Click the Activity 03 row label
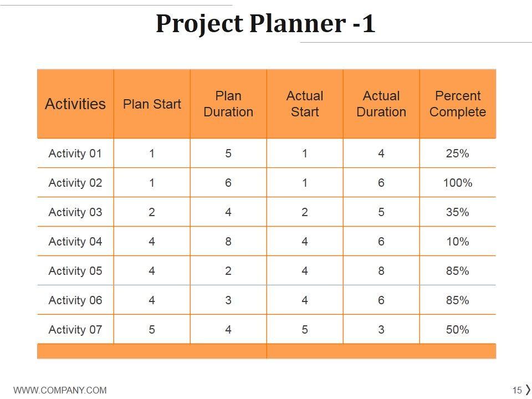The width and height of the screenshot is (532, 399). (75, 212)
